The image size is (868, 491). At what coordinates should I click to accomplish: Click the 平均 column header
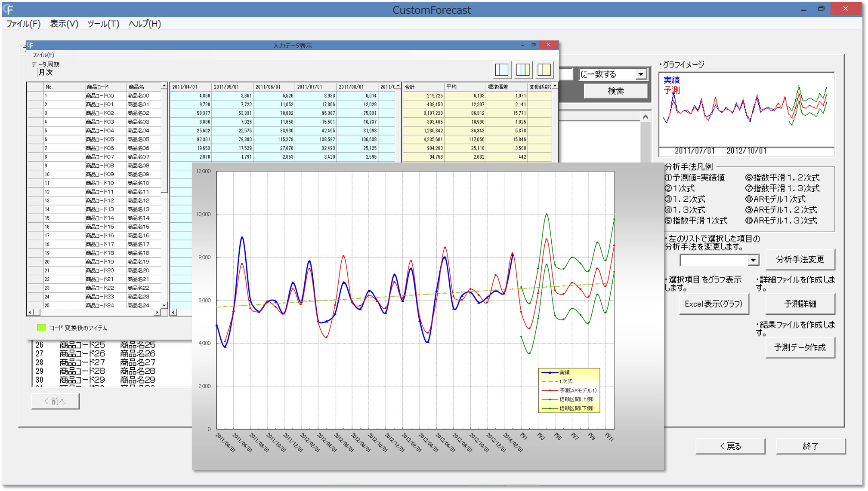[x=465, y=87]
